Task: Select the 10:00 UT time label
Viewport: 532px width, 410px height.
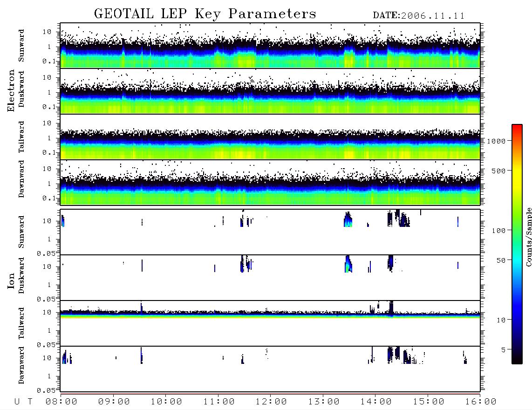Action: tap(166, 402)
